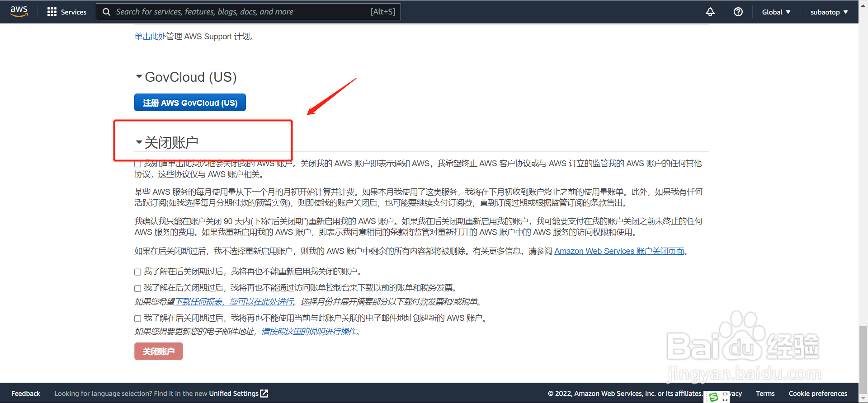This screenshot has height=403, width=868.
Task: Check 将再也不能重新启用我关闭的账户 box
Action: (x=138, y=272)
